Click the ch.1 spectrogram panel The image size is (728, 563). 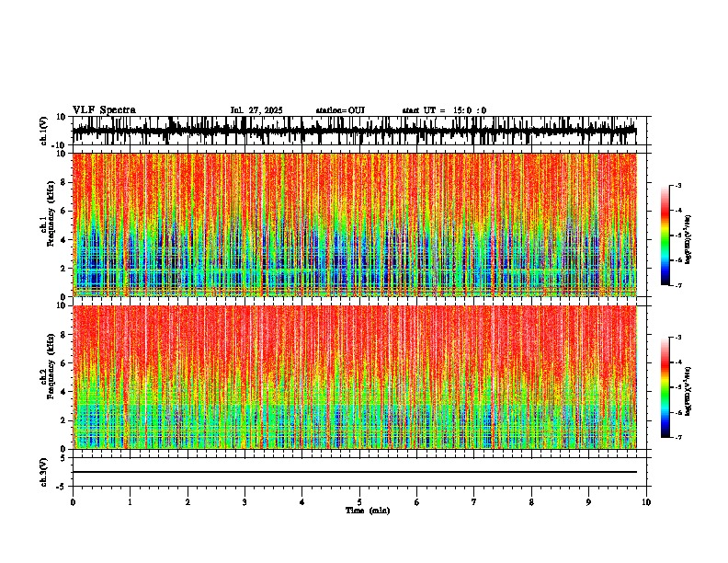point(355,224)
